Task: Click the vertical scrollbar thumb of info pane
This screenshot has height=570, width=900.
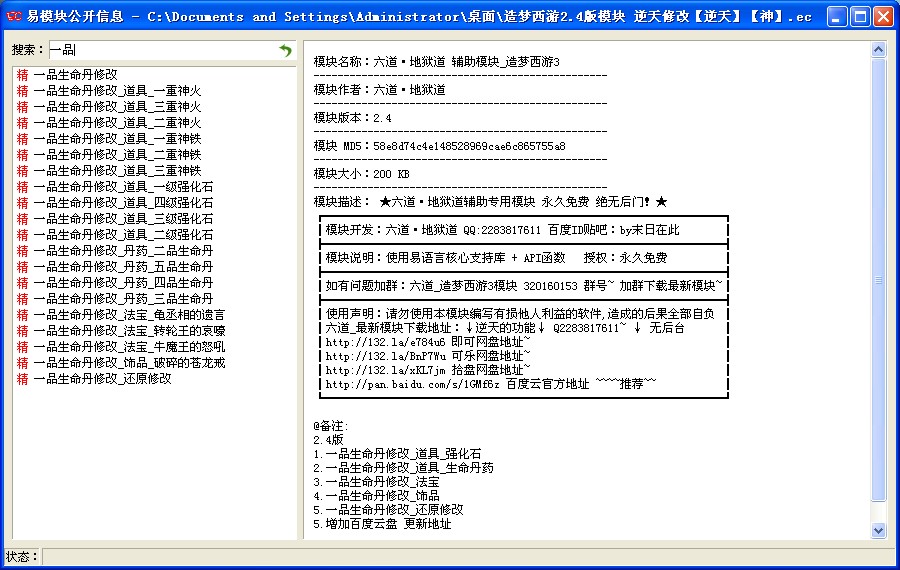Action: coord(878,280)
